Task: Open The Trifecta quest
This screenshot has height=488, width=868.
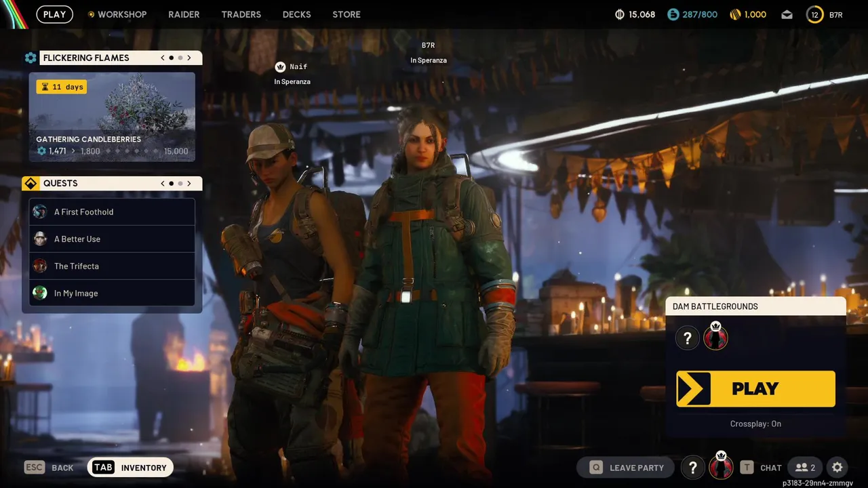Action: click(112, 266)
